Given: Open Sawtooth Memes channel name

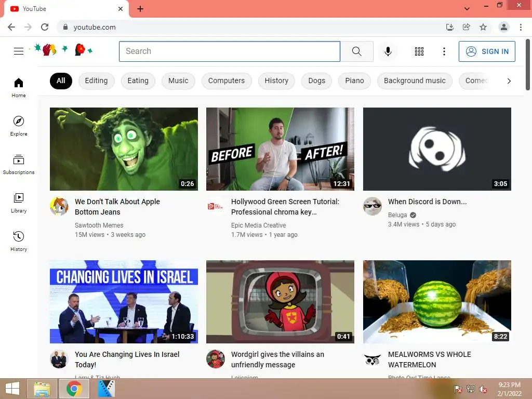Looking at the screenshot, I should [99, 225].
